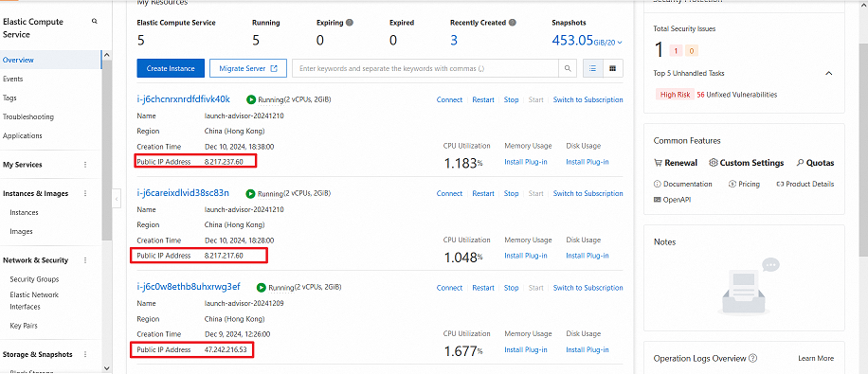Connect to instance i-j6careixdlvid38sc83n
This screenshot has height=374, width=868.
tap(449, 194)
